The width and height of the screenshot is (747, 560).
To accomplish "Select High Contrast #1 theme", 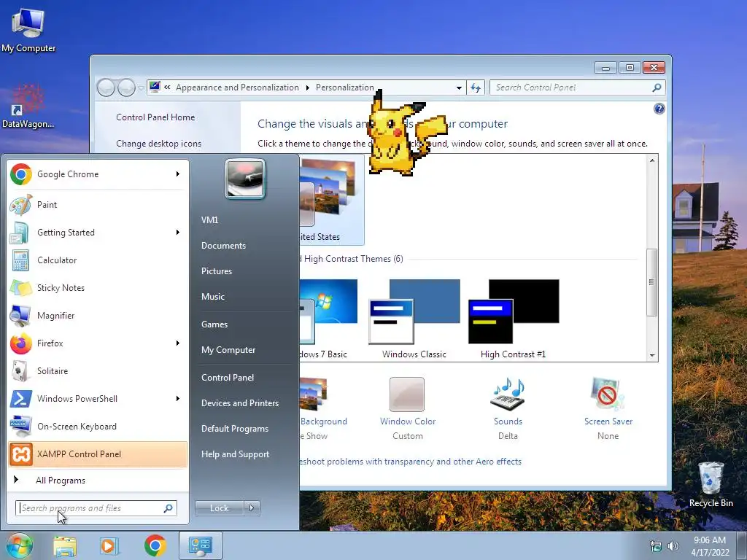I will coord(513,319).
